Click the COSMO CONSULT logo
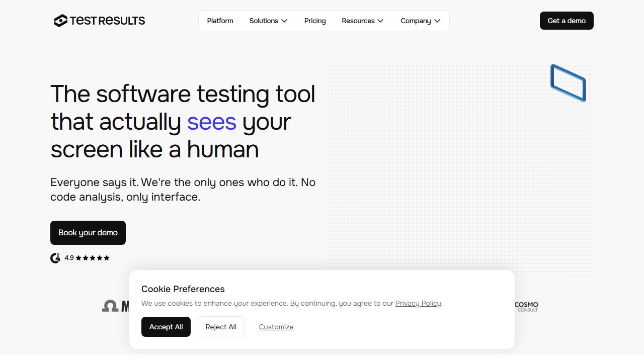The image size is (644, 362). (x=526, y=307)
